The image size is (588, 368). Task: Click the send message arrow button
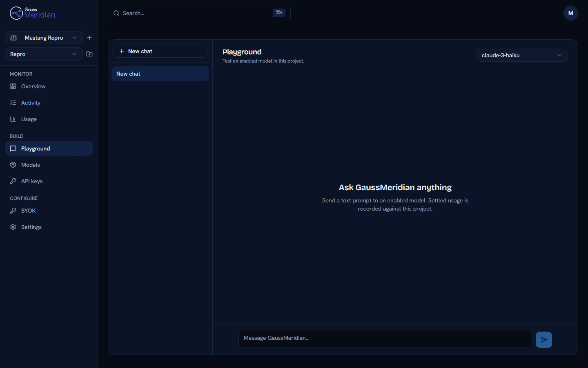point(544,340)
